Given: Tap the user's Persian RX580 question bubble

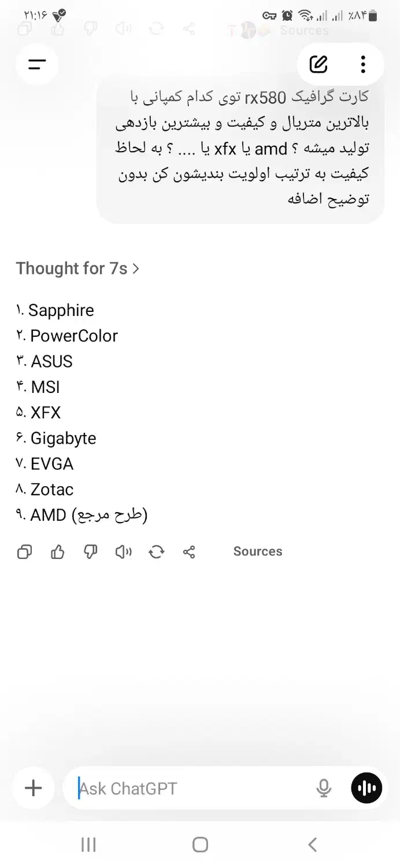Looking at the screenshot, I should coord(242,149).
